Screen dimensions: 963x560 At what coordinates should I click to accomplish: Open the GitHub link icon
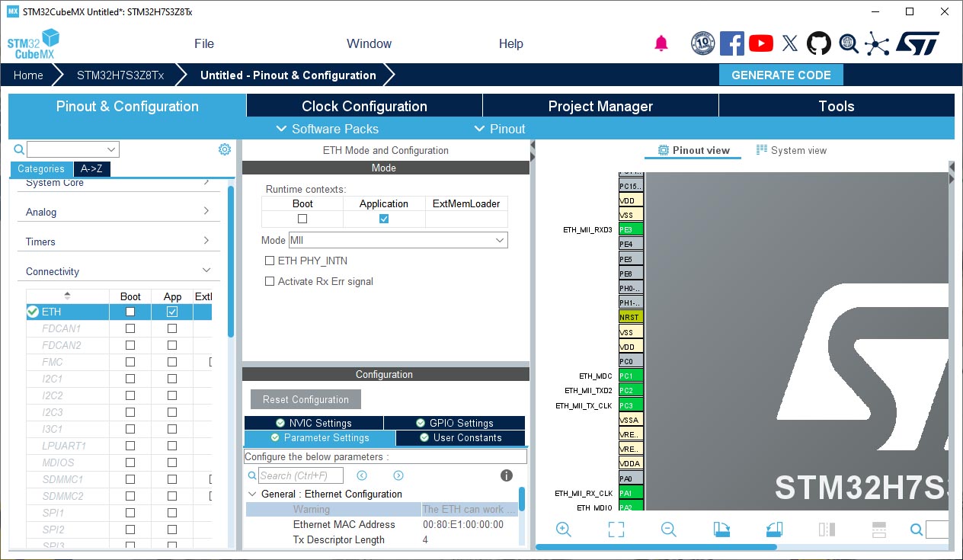819,43
